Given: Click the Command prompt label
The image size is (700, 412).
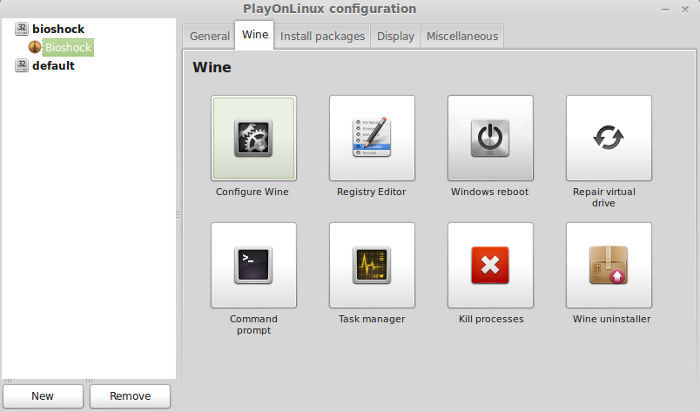Looking at the screenshot, I should tap(254, 325).
